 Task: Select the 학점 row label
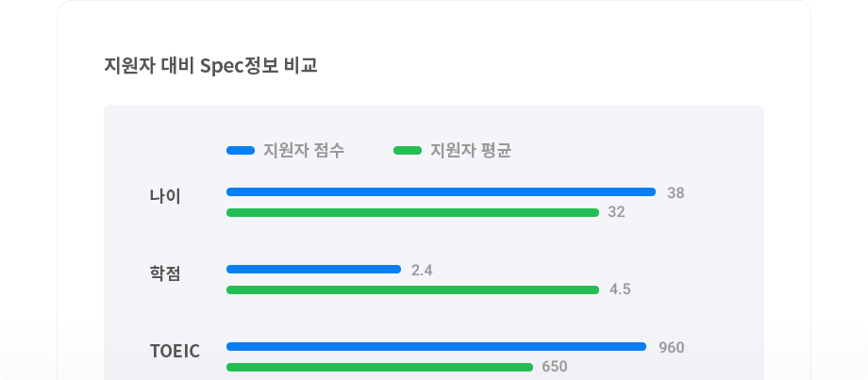click(165, 273)
